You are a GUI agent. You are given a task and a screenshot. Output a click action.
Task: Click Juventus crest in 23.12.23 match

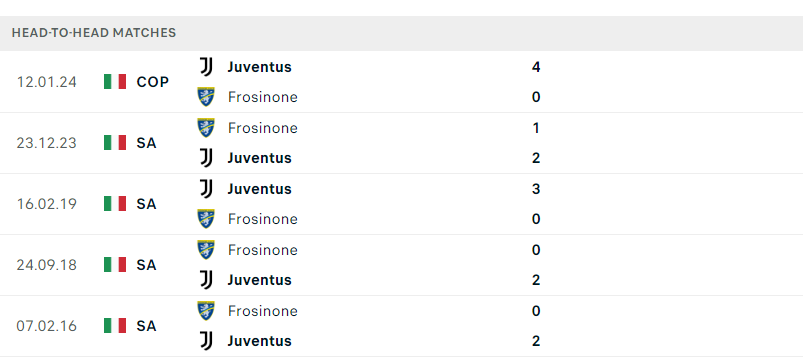206,158
